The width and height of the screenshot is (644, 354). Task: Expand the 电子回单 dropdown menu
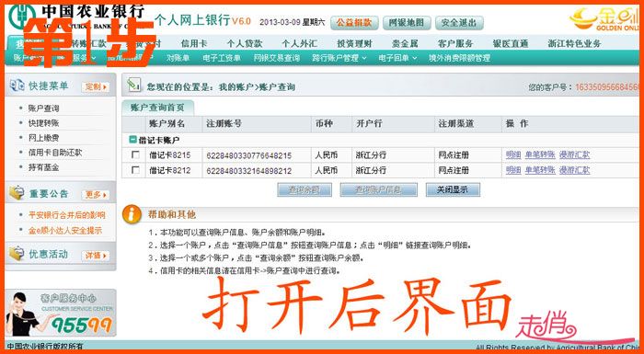(397, 58)
